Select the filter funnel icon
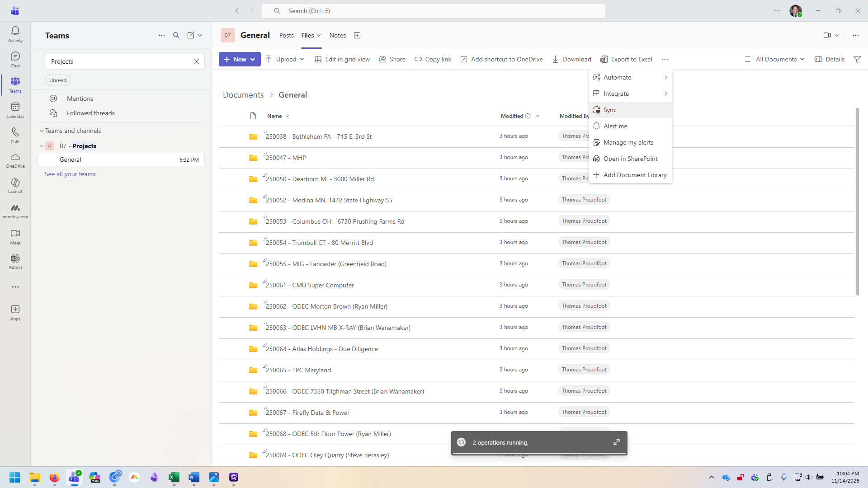Screen dimensions: 868x488 tap(857, 59)
